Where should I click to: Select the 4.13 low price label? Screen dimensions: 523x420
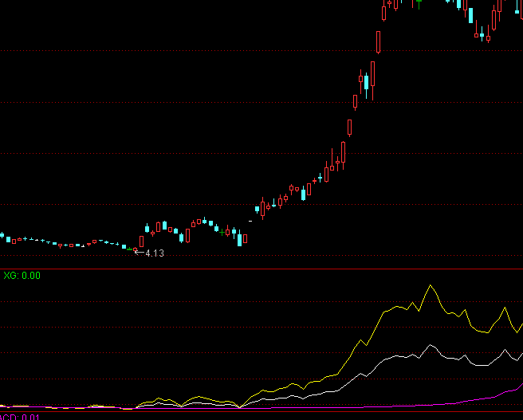[154, 253]
